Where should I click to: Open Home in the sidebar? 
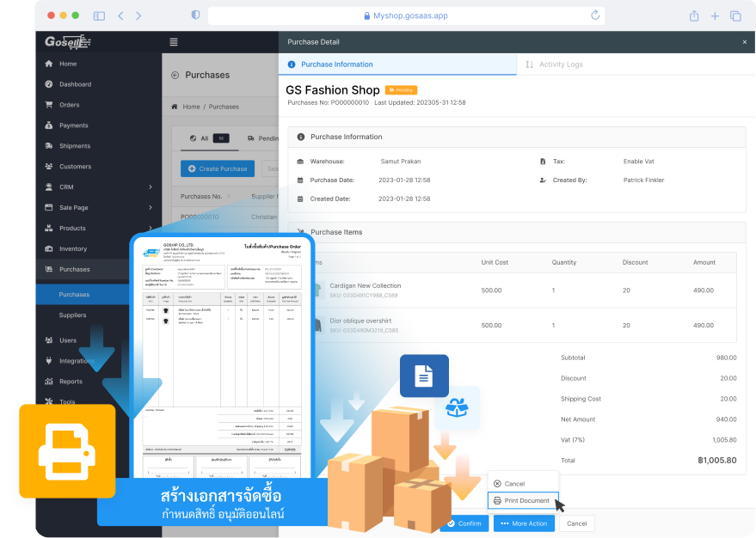(67, 64)
